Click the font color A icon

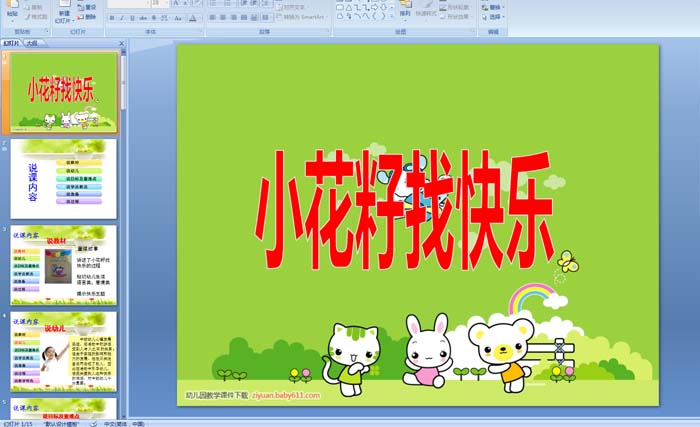pyautogui.click(x=193, y=18)
